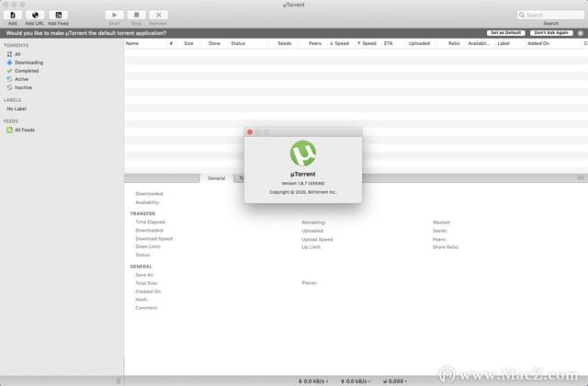
Task: Sort by download Speed column
Action: (x=339, y=43)
